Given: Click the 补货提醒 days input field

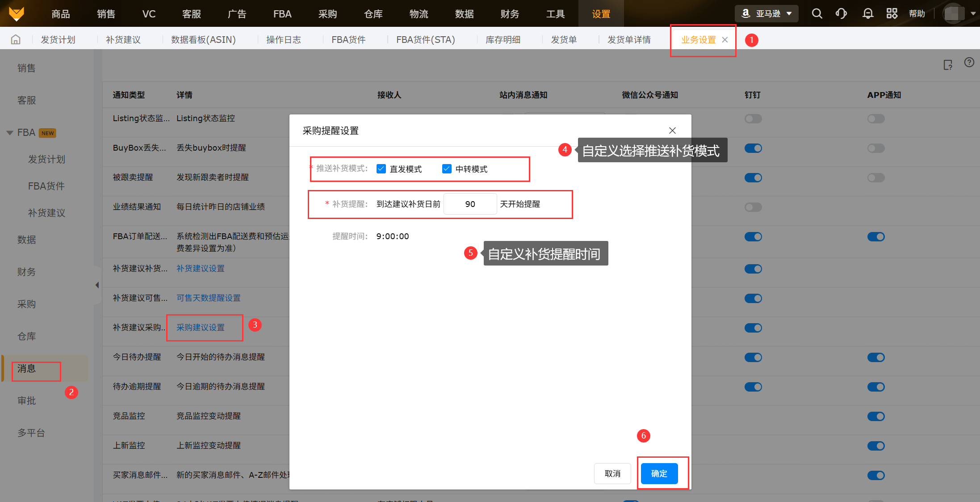Looking at the screenshot, I should 470,204.
